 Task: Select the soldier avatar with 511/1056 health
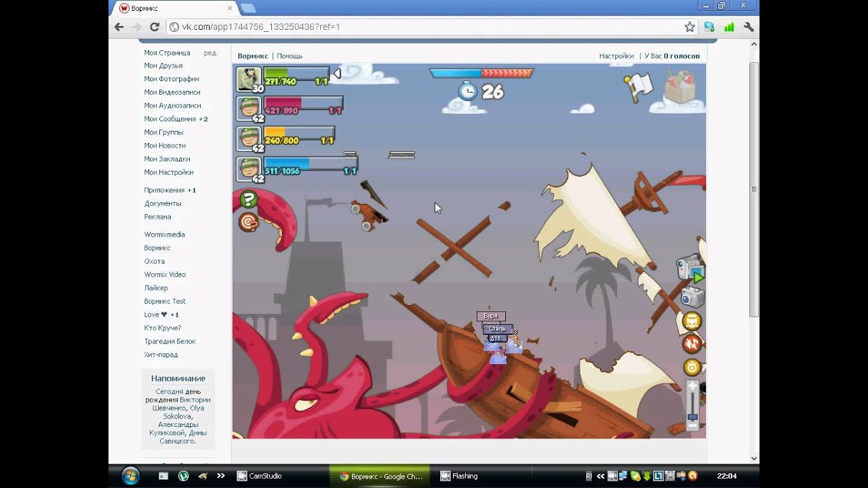(249, 169)
